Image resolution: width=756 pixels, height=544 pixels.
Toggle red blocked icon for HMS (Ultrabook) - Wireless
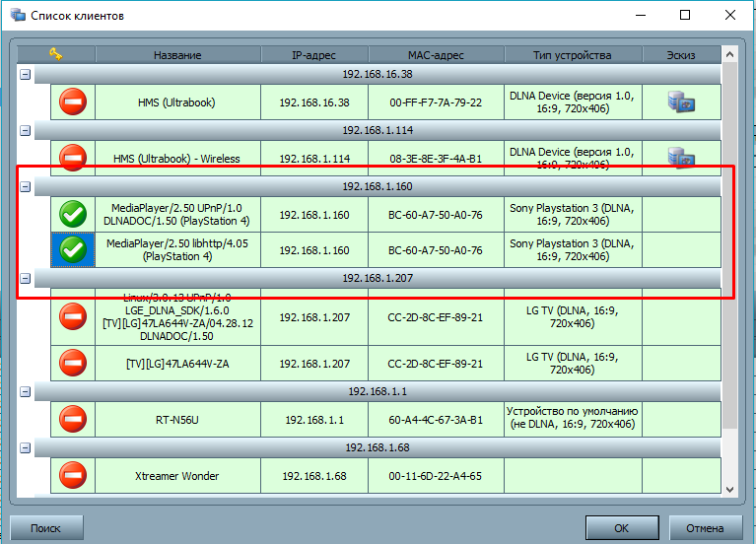(73, 158)
